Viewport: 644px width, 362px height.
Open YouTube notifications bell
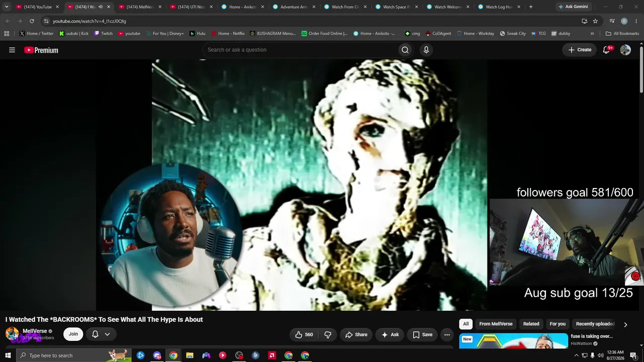pos(607,50)
